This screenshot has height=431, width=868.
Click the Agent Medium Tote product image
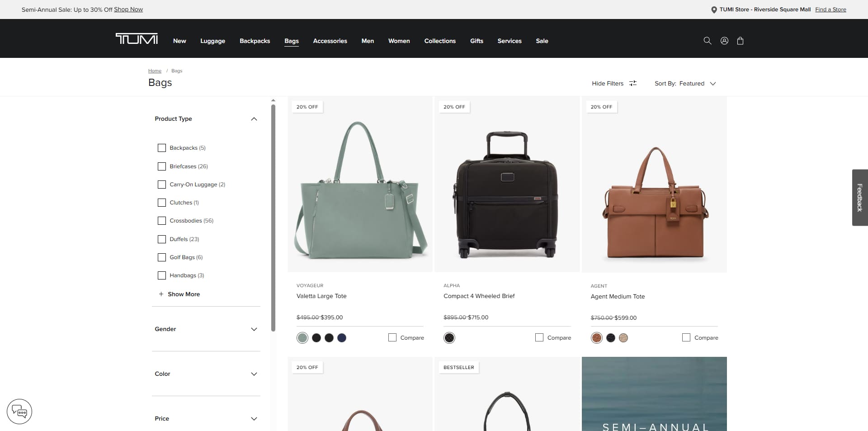[654, 184]
